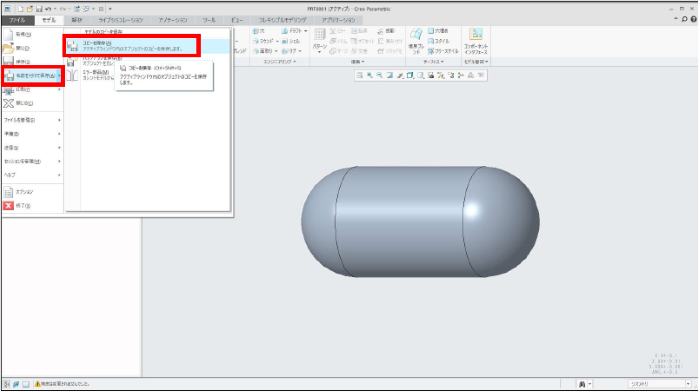Open the Annotate (アノテーション) ribbon tab
This screenshot has width=700, height=392.
(173, 20)
